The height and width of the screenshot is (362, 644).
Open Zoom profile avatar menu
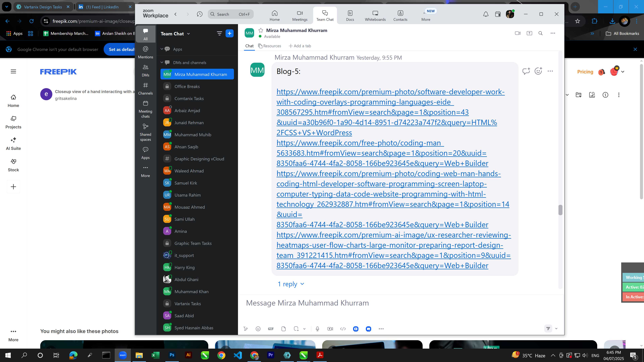pos(510,14)
